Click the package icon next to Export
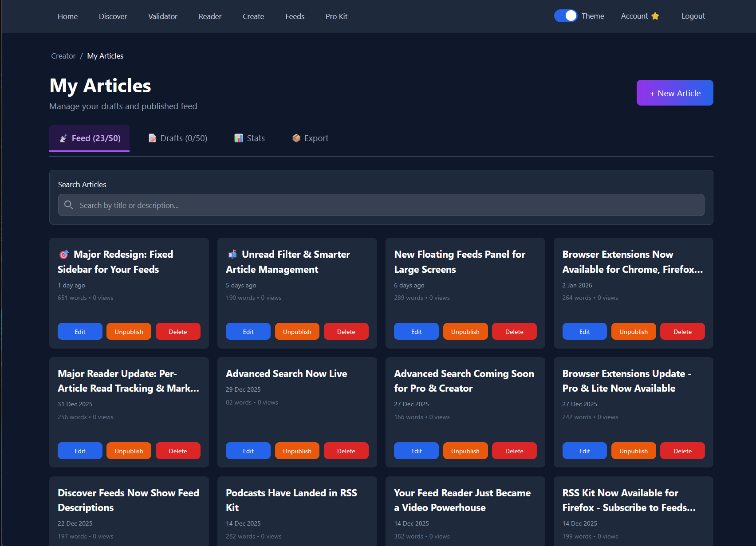 coord(296,138)
